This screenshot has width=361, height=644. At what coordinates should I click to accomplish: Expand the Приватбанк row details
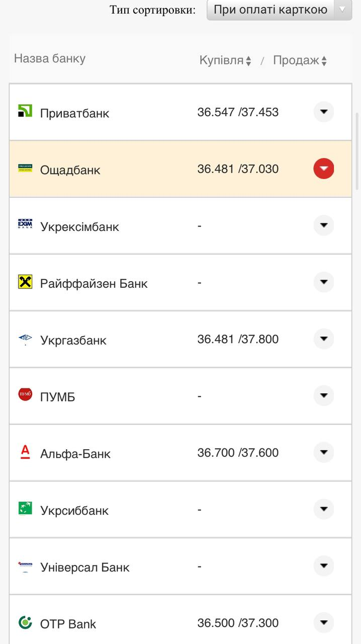click(x=324, y=112)
